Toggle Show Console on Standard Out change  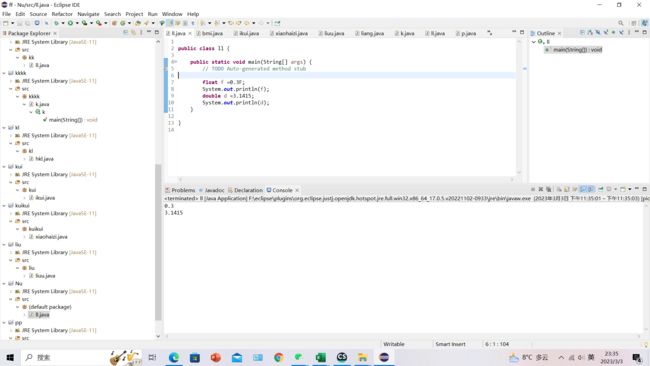coord(582,189)
